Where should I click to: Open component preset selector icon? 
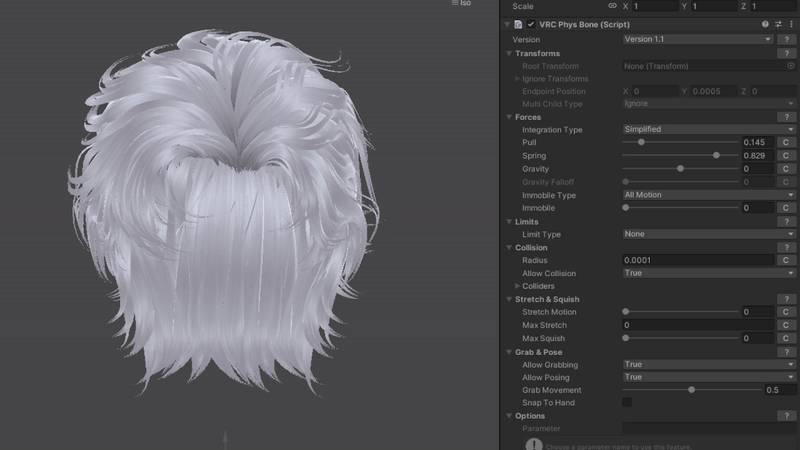pos(778,24)
